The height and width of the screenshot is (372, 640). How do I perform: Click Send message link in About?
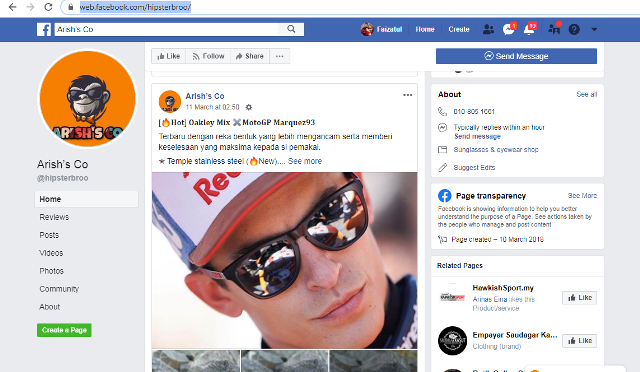tap(477, 136)
